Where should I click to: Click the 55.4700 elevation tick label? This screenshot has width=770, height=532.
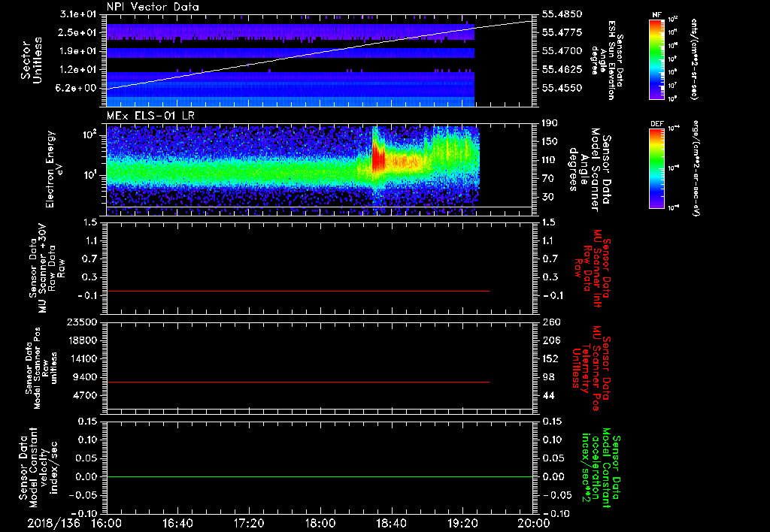click(x=562, y=51)
